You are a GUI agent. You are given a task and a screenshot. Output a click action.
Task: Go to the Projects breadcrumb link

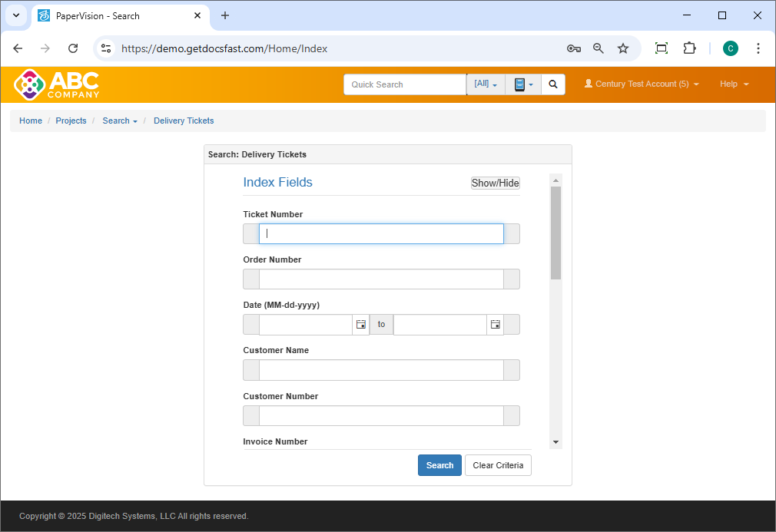[x=71, y=121]
